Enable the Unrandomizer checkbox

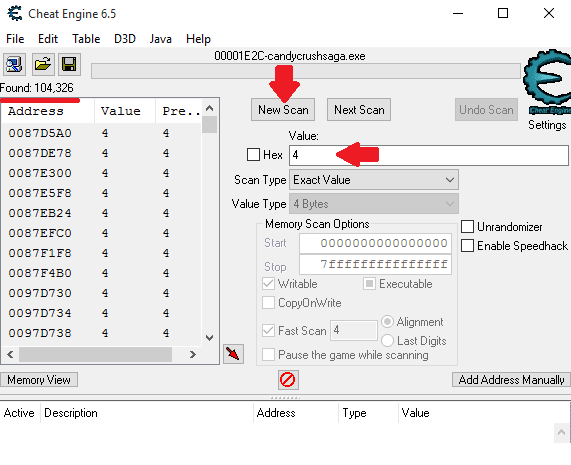pos(468,226)
